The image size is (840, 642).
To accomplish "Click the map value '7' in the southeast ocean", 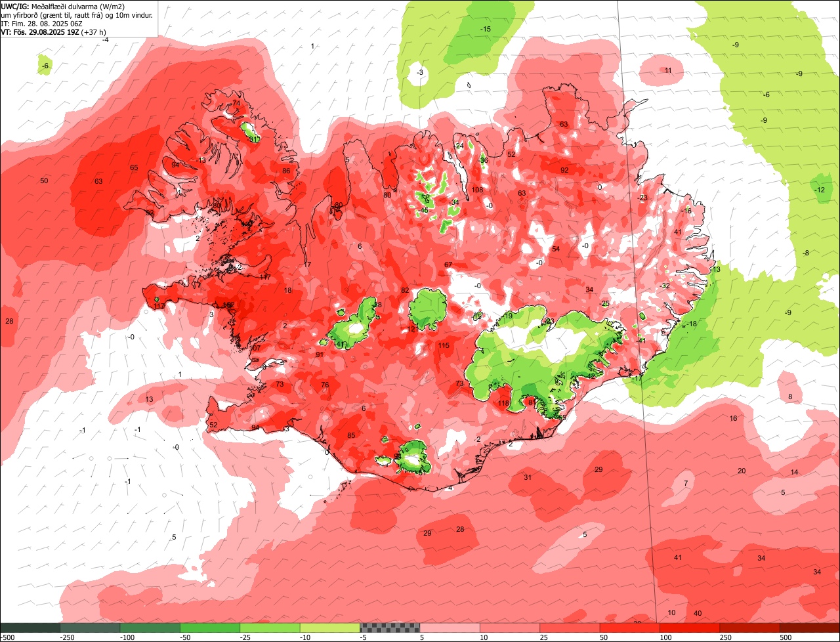I will pyautogui.click(x=686, y=482).
